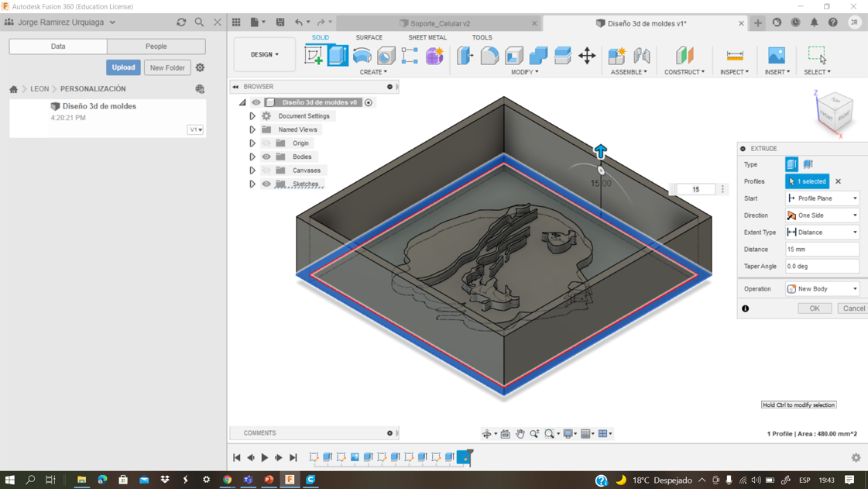Open the Operation dropdown set to New Body
Screen dimensions: 868x489
[x=822, y=289]
